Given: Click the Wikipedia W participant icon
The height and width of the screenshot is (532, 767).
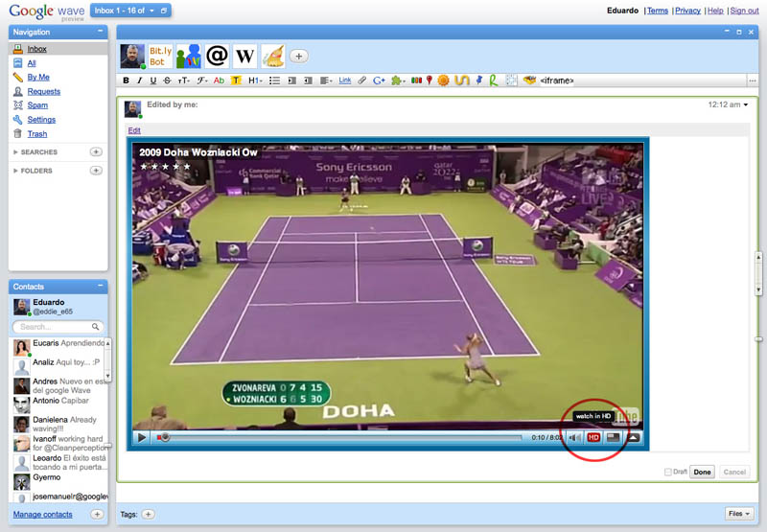Looking at the screenshot, I should click(244, 56).
